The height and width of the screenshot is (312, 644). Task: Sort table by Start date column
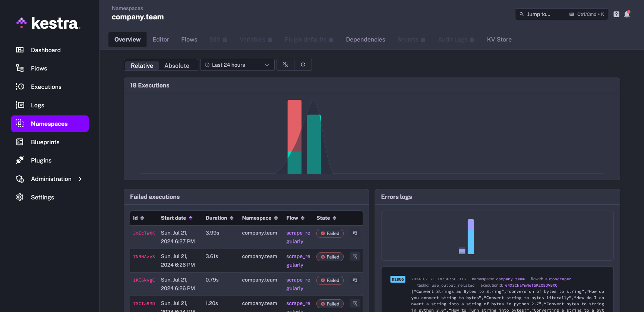(177, 218)
